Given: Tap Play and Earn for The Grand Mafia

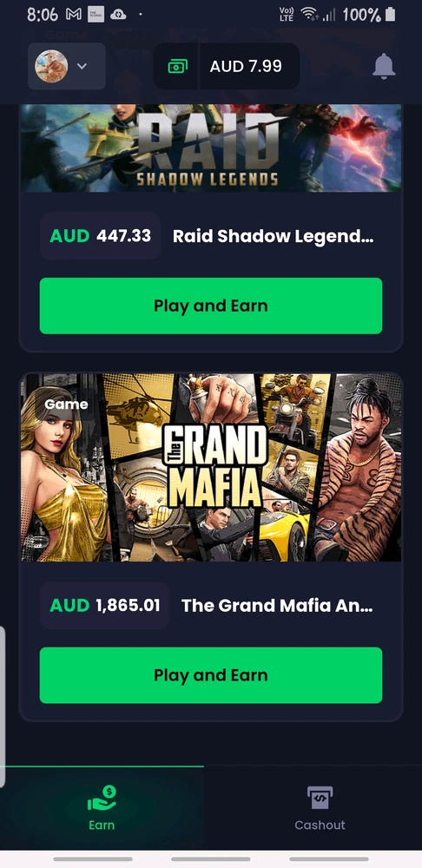Looking at the screenshot, I should coord(210,675).
